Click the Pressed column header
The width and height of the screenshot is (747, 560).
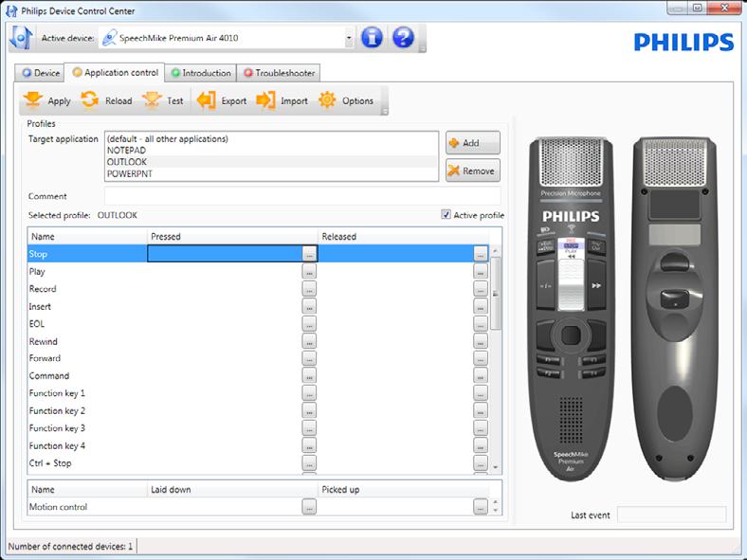click(x=232, y=236)
